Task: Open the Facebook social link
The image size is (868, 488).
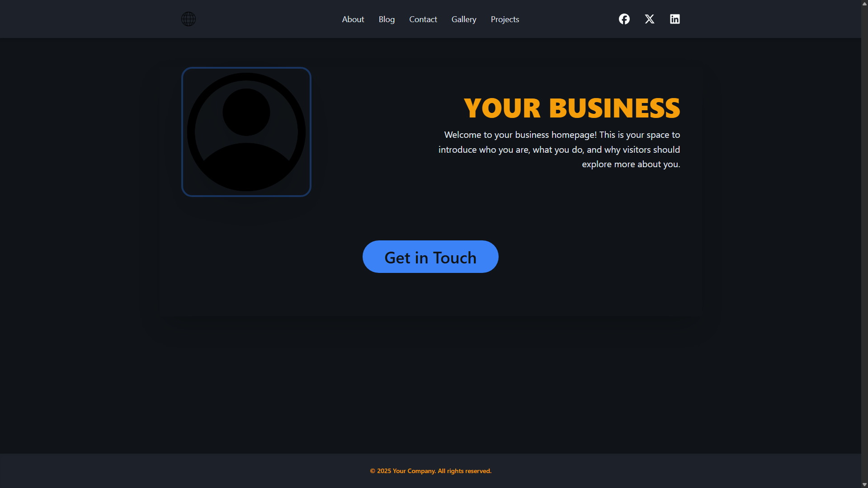Action: [624, 19]
